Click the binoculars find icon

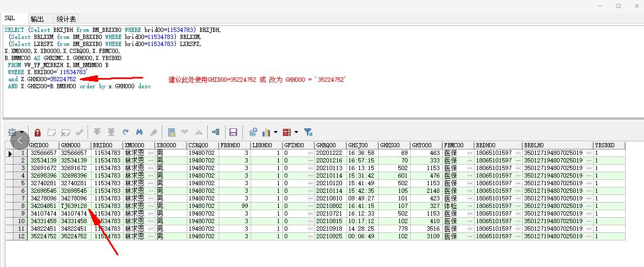point(139,132)
